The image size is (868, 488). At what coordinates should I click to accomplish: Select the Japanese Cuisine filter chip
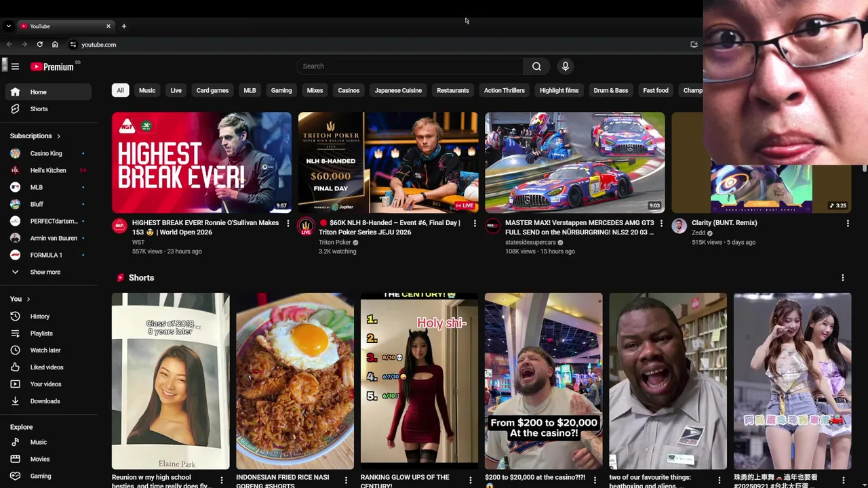pos(398,91)
